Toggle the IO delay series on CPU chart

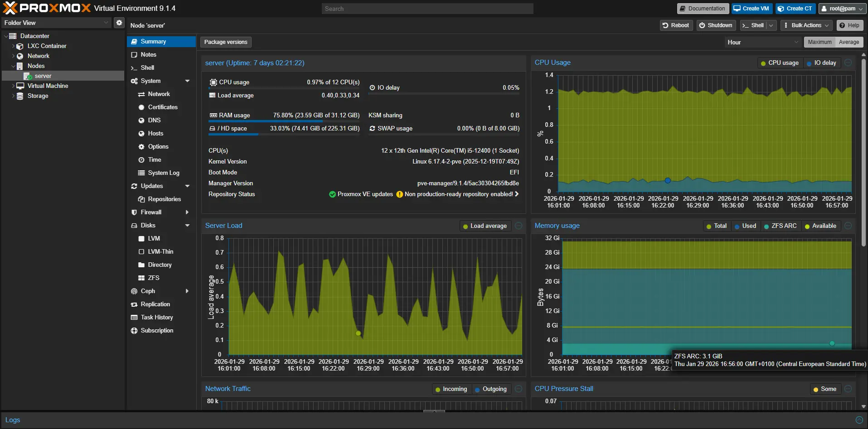click(822, 63)
